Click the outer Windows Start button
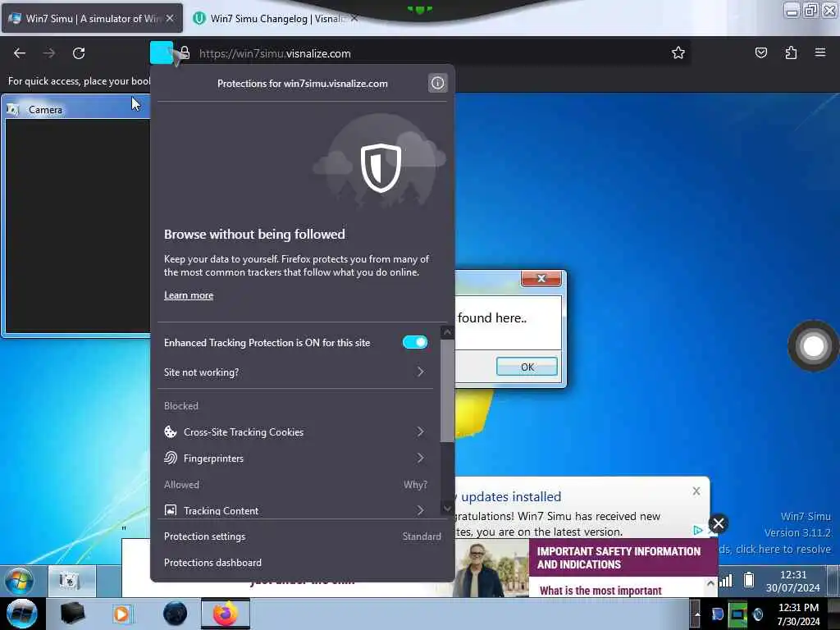The image size is (840, 630). (x=22, y=614)
